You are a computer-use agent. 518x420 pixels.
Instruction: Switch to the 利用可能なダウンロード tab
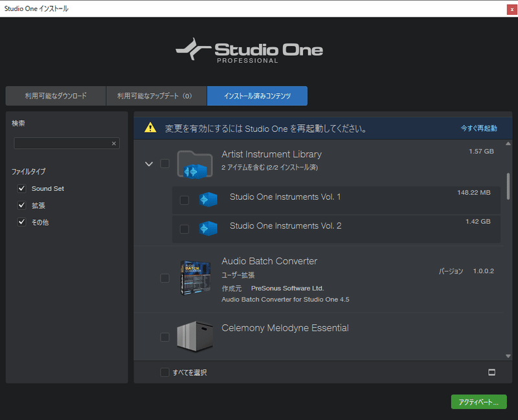pos(55,95)
